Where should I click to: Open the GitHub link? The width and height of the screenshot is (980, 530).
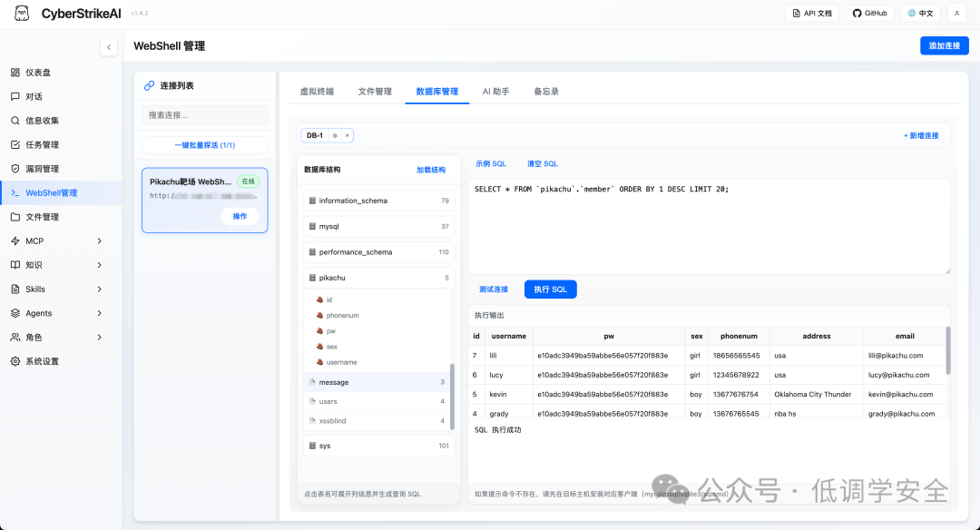click(870, 13)
